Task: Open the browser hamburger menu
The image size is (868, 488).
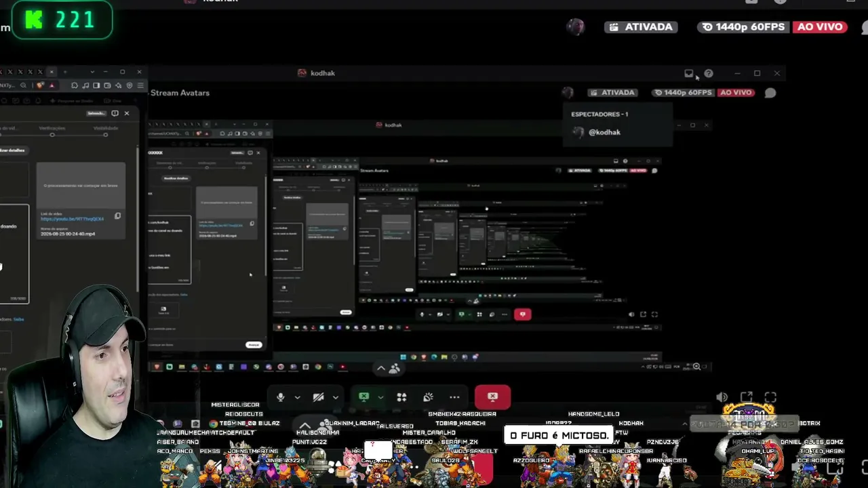Action: 140,85
